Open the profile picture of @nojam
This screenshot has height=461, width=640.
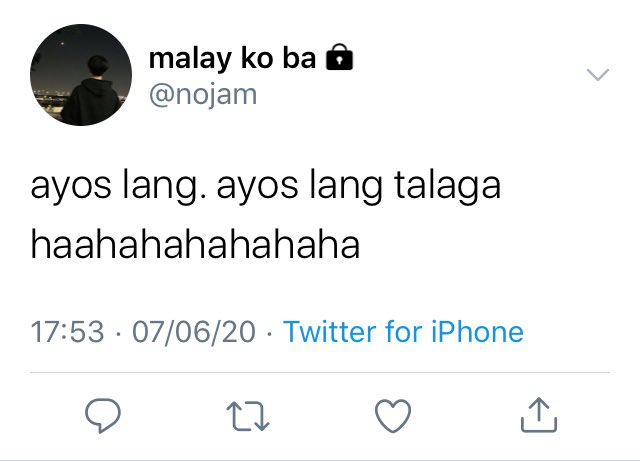tap(81, 75)
